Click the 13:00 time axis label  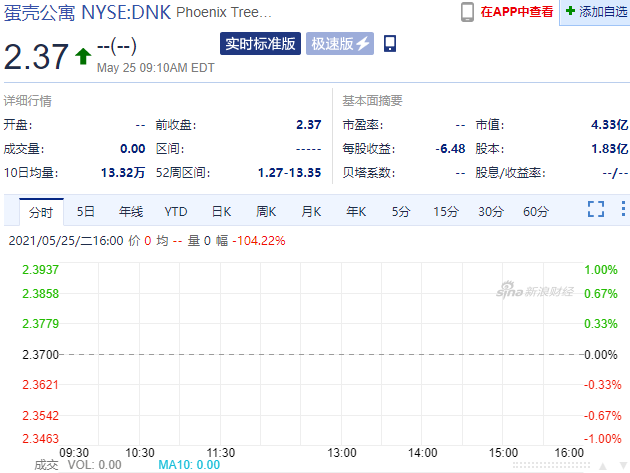coord(342,453)
